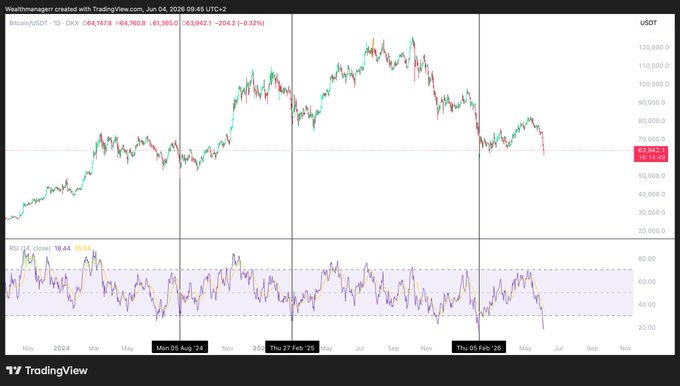Click the −204.2 (−0.32%) change value
680x386 pixels.
[x=239, y=23]
